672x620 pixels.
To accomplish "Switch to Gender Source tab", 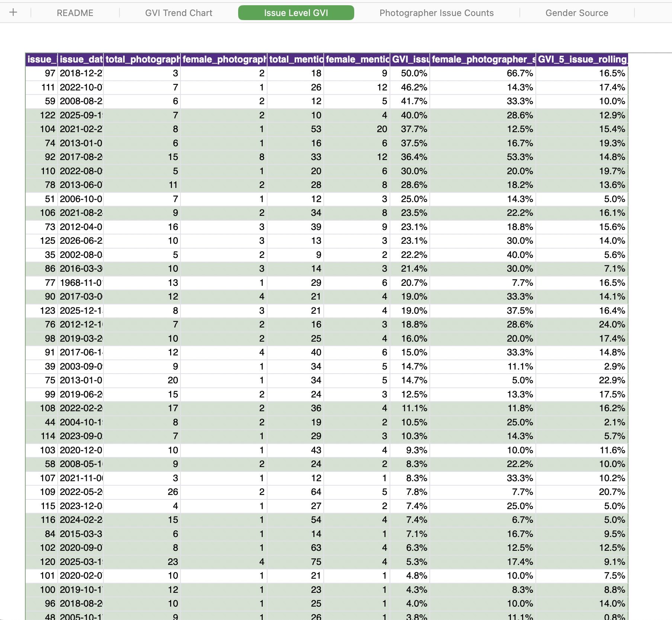I will pos(576,13).
